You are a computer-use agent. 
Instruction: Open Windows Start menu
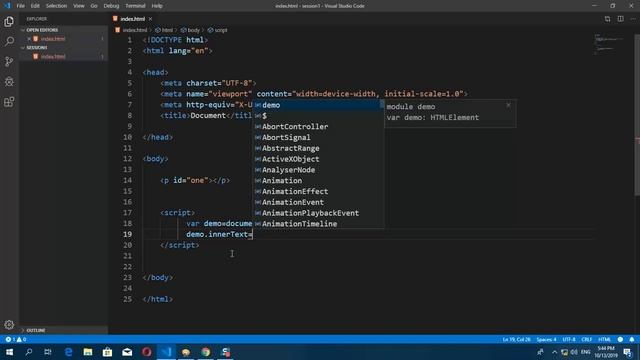click(x=9, y=352)
